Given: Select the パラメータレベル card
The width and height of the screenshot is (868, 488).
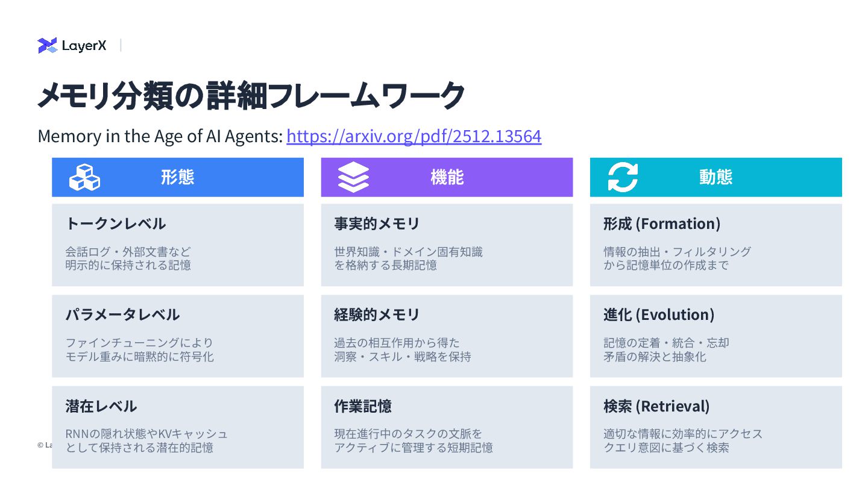Looking at the screenshot, I should [x=177, y=336].
